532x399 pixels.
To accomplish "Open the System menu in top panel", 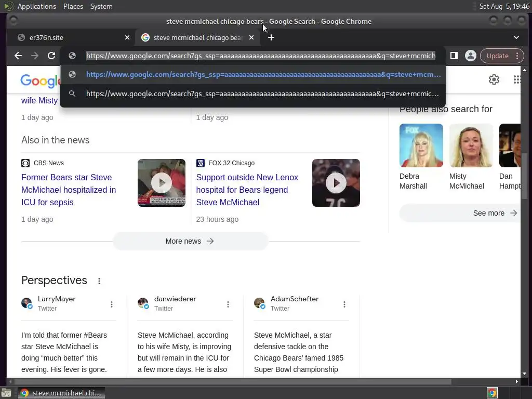I will point(101,6).
